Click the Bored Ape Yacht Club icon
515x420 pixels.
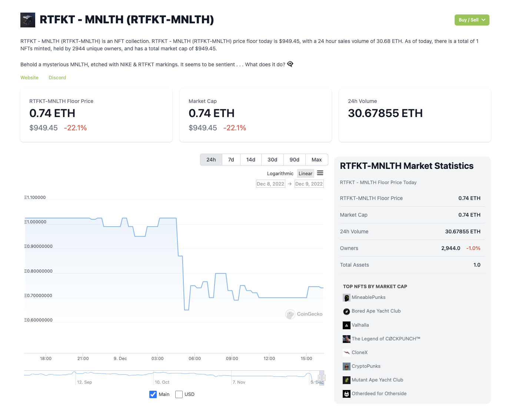pos(346,311)
